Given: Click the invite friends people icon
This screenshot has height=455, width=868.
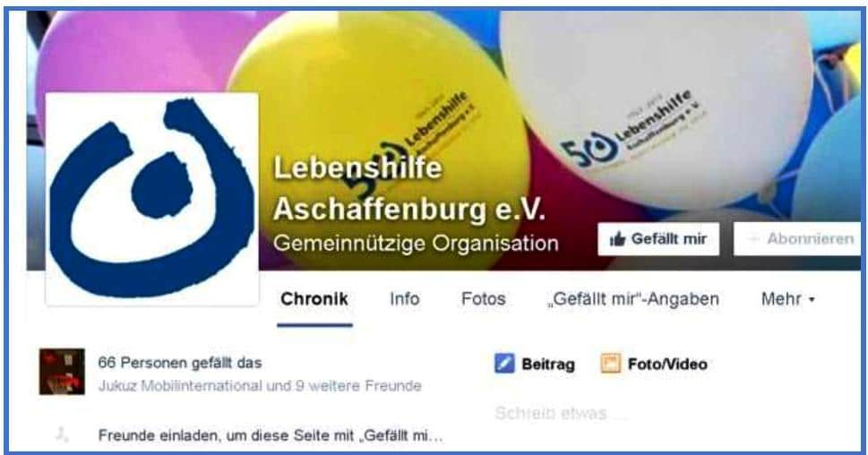Looking at the screenshot, I should [x=62, y=435].
